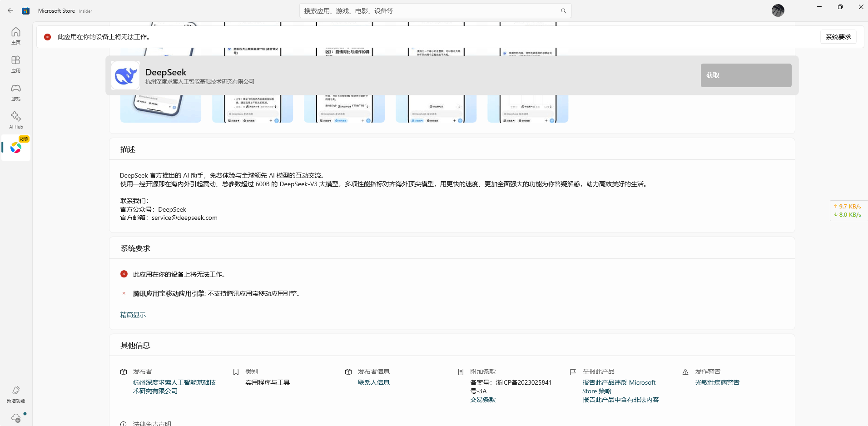Click the Insider label in the title bar
Image resolution: width=868 pixels, height=426 pixels.
click(85, 11)
